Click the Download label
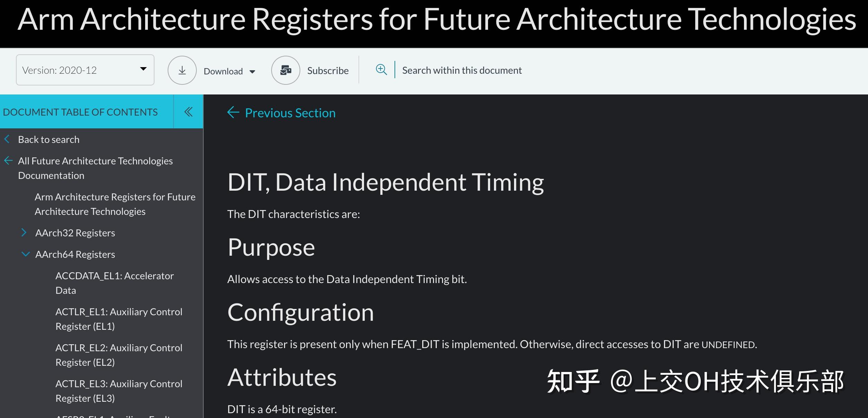 [223, 71]
